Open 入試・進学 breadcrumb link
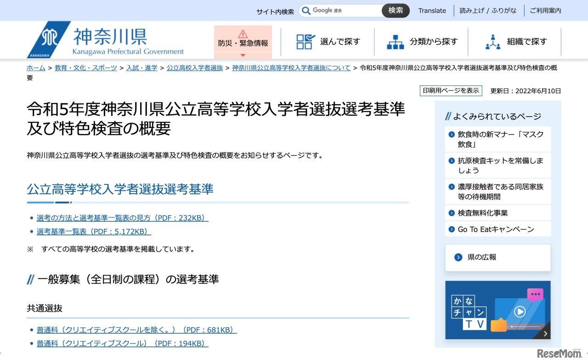The height and width of the screenshot is (364, 588). [x=142, y=68]
